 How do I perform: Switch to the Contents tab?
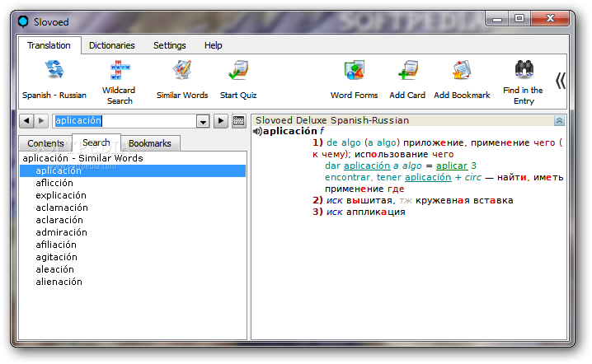click(45, 143)
